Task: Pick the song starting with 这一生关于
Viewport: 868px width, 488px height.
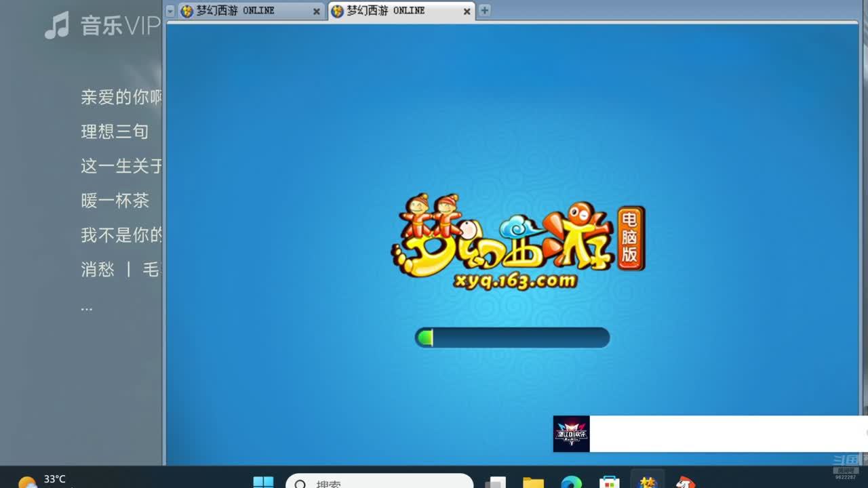Action: tap(121, 166)
